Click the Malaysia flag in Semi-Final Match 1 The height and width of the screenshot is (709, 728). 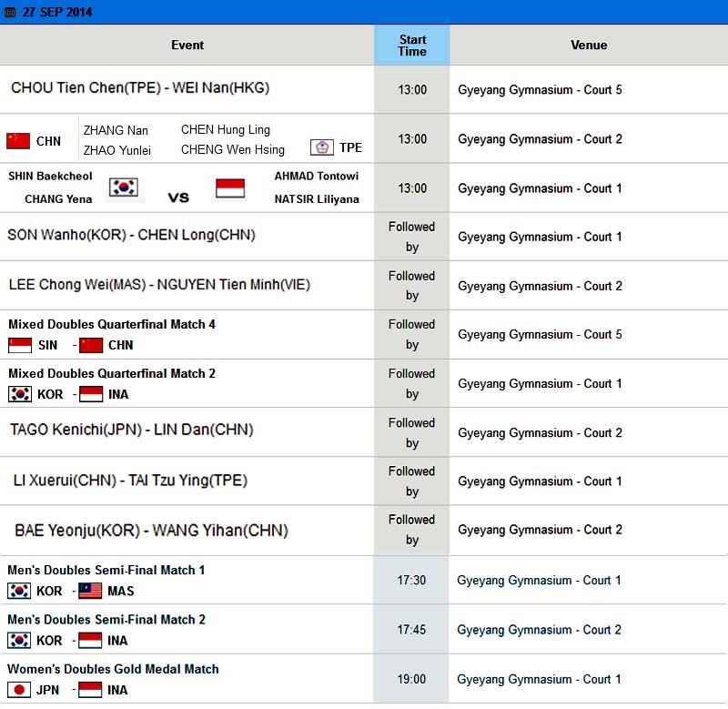pos(90,591)
